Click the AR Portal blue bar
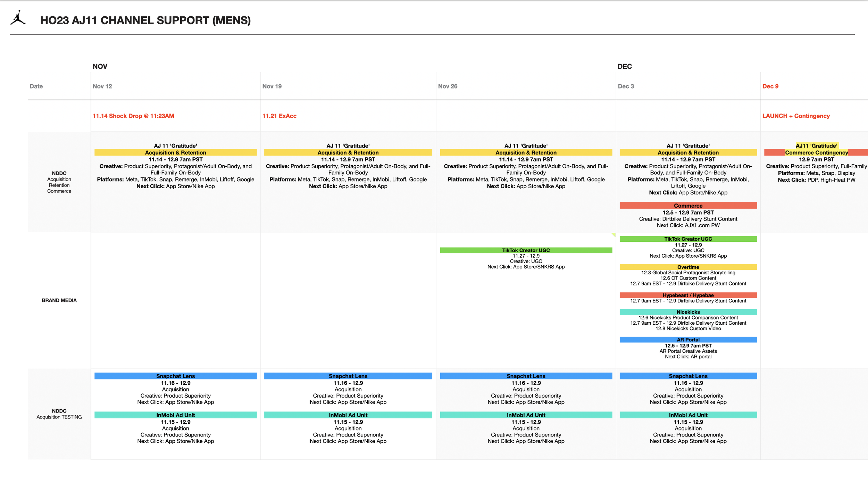Image resolution: width=868 pixels, height=491 pixels. coord(688,340)
